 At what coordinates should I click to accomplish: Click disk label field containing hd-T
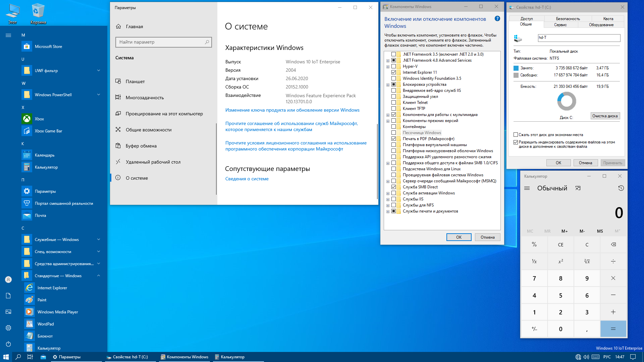pyautogui.click(x=579, y=38)
